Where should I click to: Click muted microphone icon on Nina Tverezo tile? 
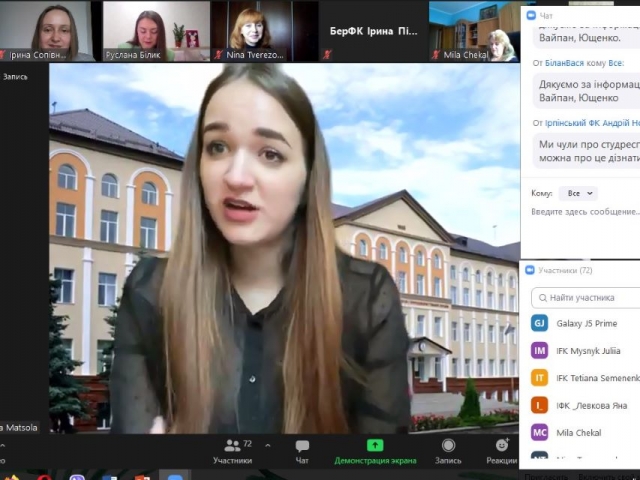[x=218, y=55]
